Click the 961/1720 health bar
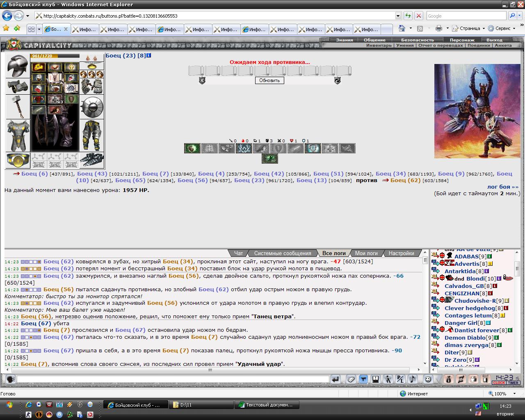The height and width of the screenshot is (420, 525). 55,56
